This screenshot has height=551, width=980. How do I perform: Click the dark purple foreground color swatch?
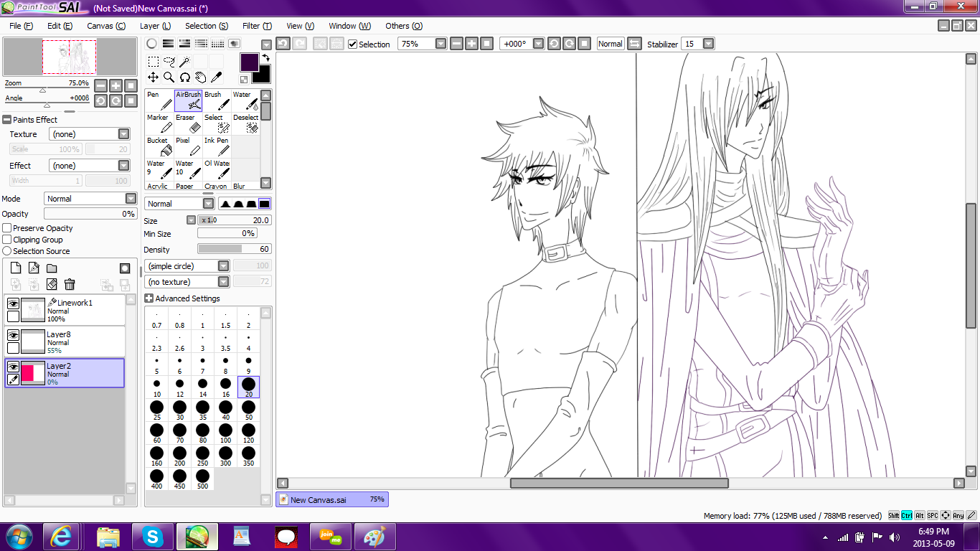tap(249, 62)
